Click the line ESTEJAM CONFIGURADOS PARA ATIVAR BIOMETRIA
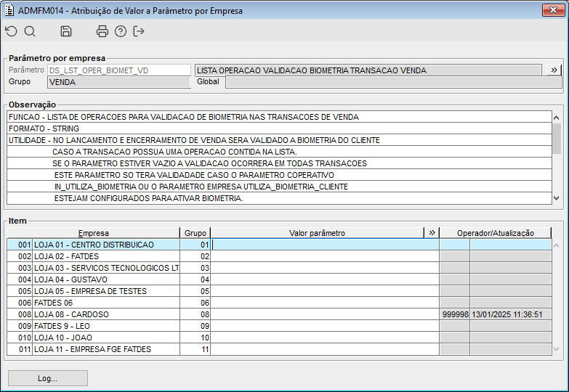The width and height of the screenshot is (569, 392). 280,198
